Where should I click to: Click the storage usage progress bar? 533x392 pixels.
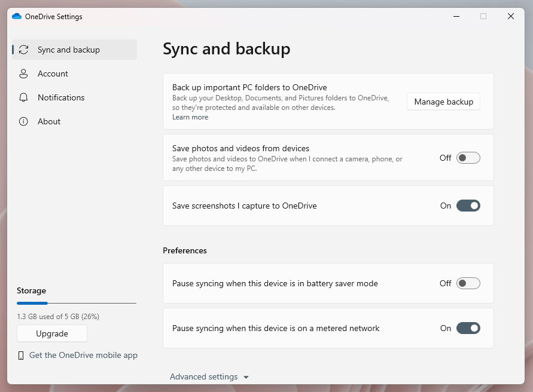click(76, 303)
